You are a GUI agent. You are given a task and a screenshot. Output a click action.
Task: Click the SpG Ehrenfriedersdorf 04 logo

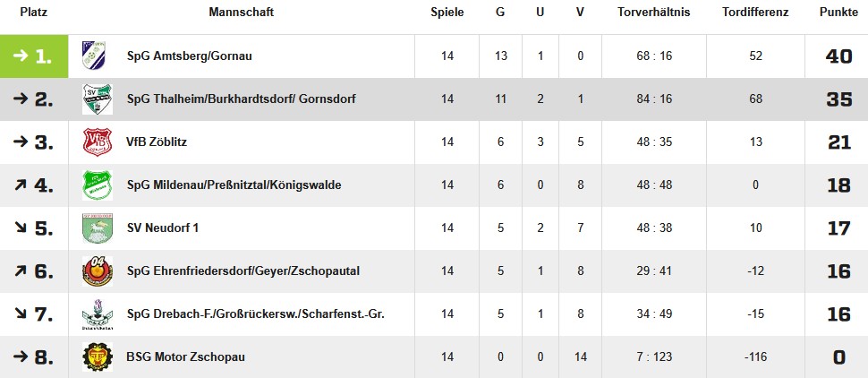tap(98, 271)
